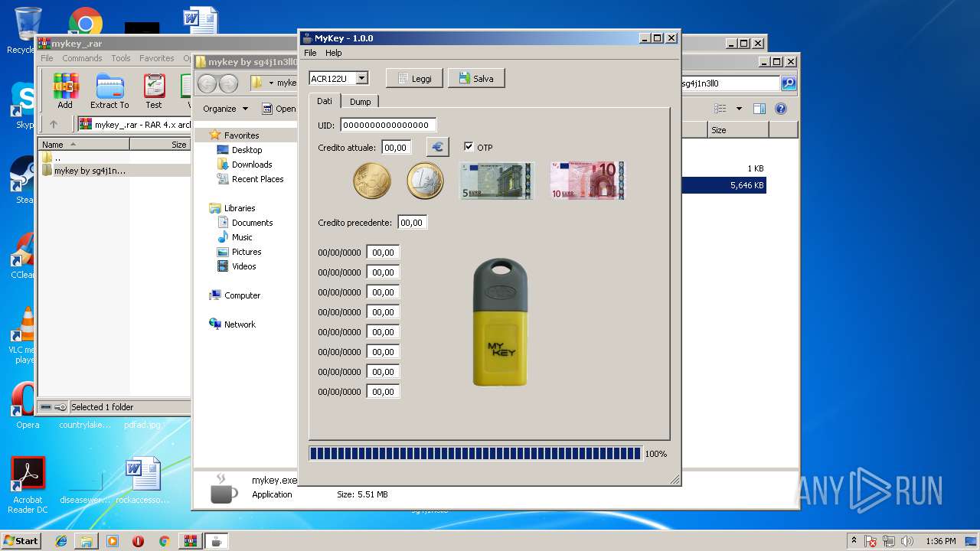Click the Leggi (read) button
The image size is (980, 551).
click(x=414, y=79)
